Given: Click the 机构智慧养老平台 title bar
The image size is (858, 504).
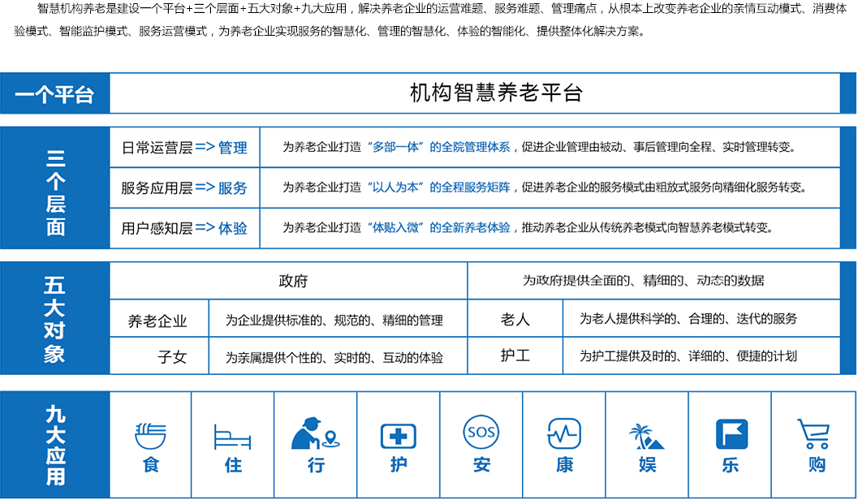Looking at the screenshot, I should (496, 93).
